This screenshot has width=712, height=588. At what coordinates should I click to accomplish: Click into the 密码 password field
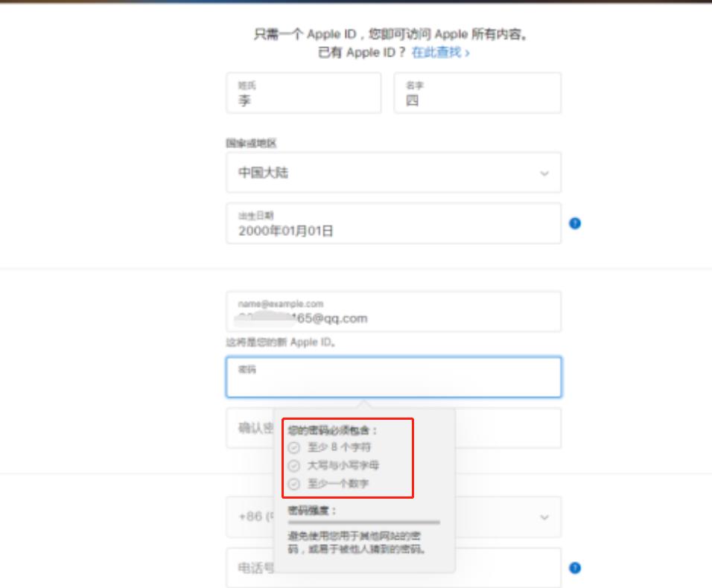pos(393,377)
